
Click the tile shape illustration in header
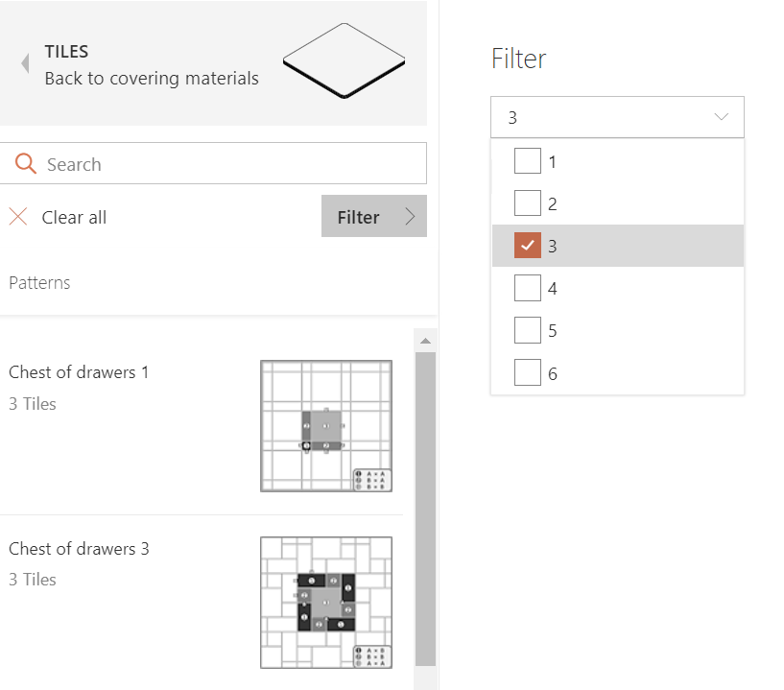[344, 60]
